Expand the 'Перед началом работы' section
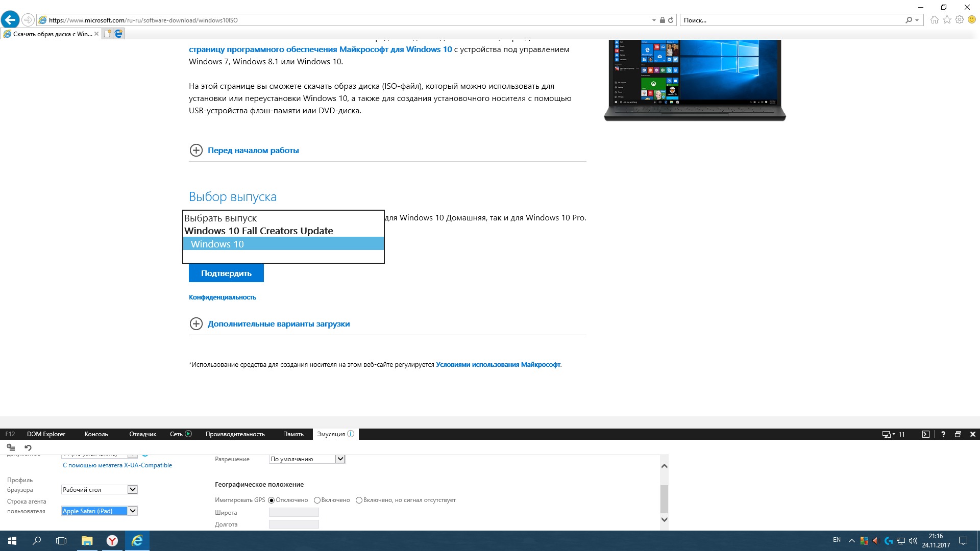The width and height of the screenshot is (980, 551). point(253,151)
